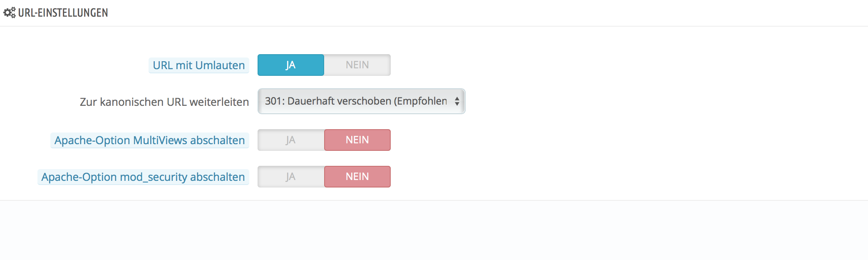This screenshot has width=868, height=260.
Task: Set 'URL mit Umlauten' to JA
Action: pos(290,65)
